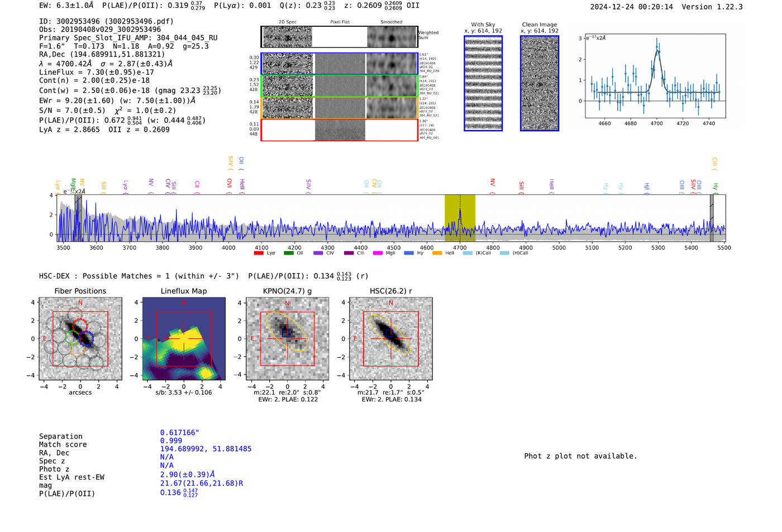Click the EW: 6.3±1.0Å header value
782x532 pixels.
[x=66, y=6]
